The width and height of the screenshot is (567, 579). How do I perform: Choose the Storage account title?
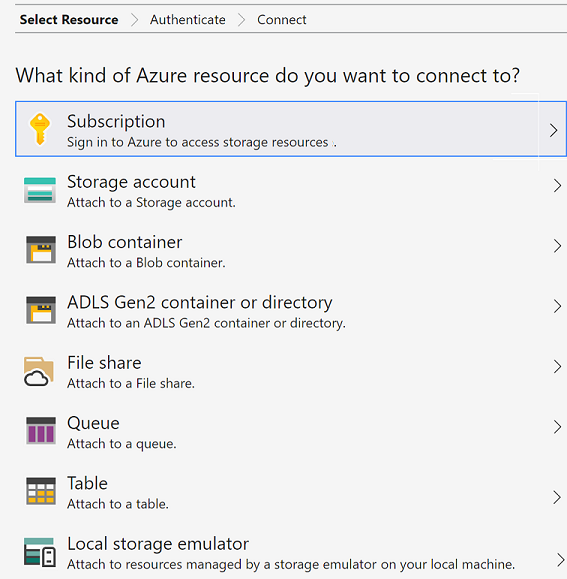pos(131,182)
